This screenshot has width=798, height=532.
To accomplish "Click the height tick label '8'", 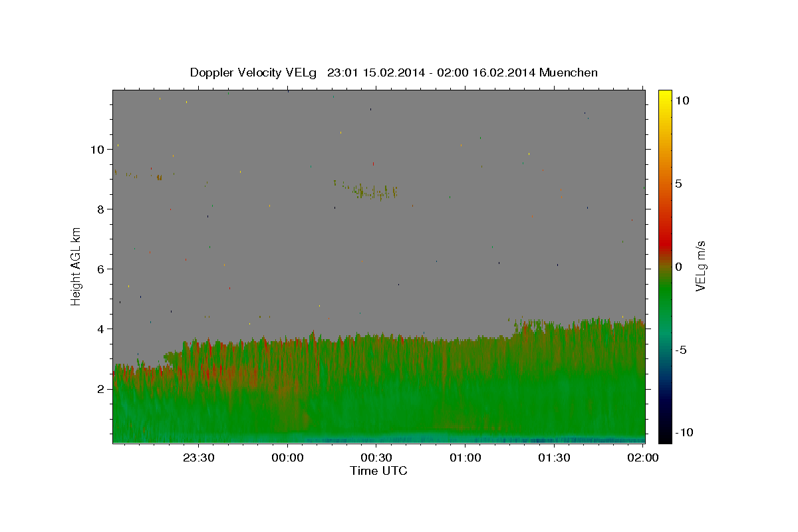I will coord(101,209).
